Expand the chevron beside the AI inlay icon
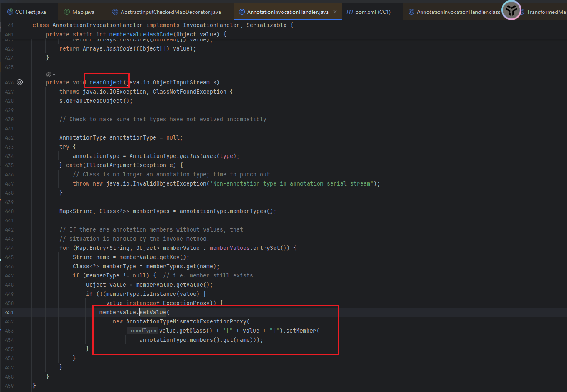The height and width of the screenshot is (392, 567). [x=54, y=75]
